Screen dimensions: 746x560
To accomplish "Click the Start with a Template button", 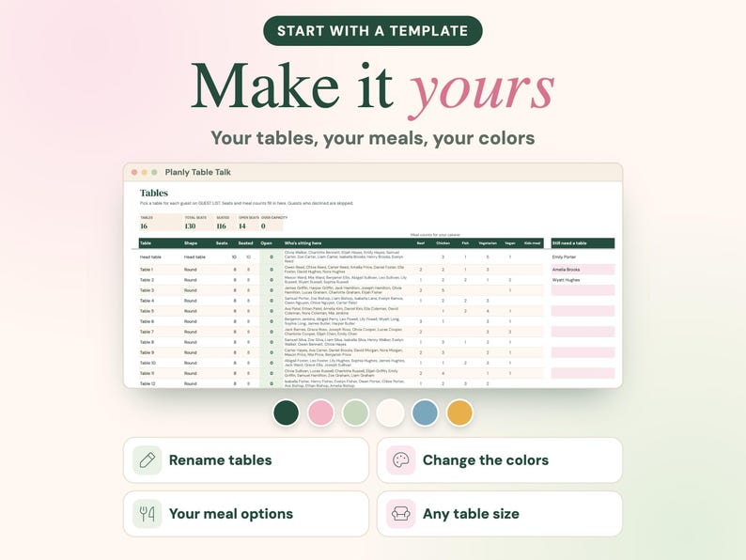I will [372, 31].
